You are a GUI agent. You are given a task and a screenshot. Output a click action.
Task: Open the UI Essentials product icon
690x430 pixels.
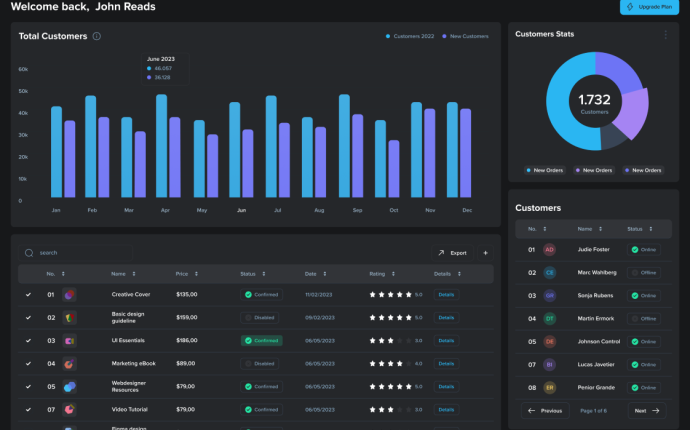(69, 341)
